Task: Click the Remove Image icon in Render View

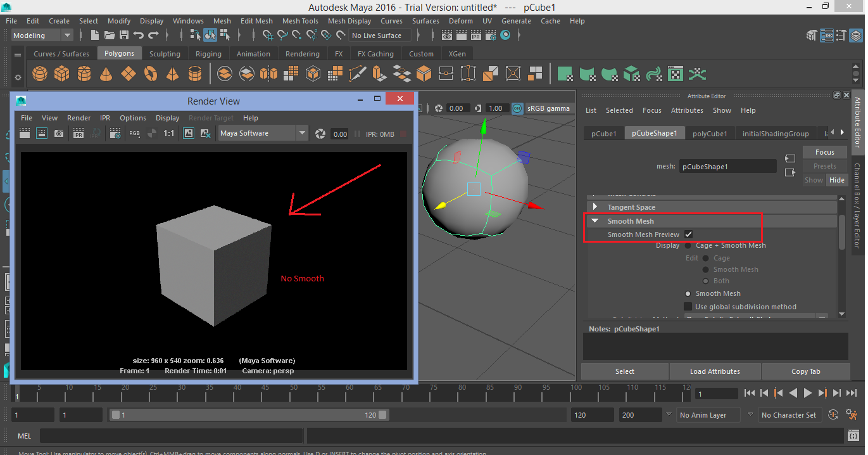Action: point(205,133)
